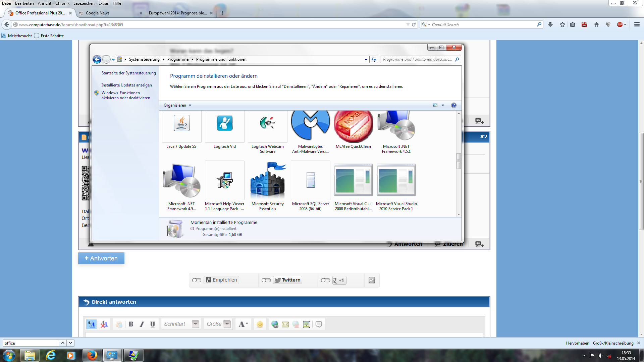Open the Firefox home page icon
The height and width of the screenshot is (362, 644).
[596, 24]
